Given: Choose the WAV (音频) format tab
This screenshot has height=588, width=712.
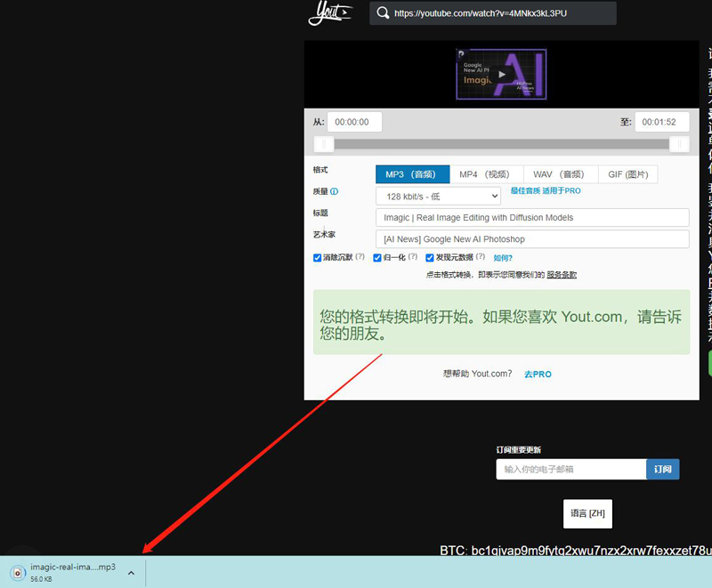Looking at the screenshot, I should (561, 174).
